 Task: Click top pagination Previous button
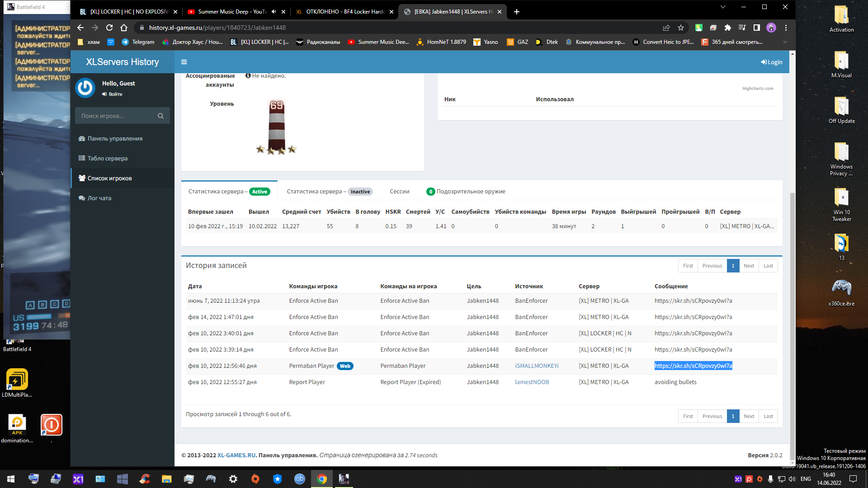(712, 266)
